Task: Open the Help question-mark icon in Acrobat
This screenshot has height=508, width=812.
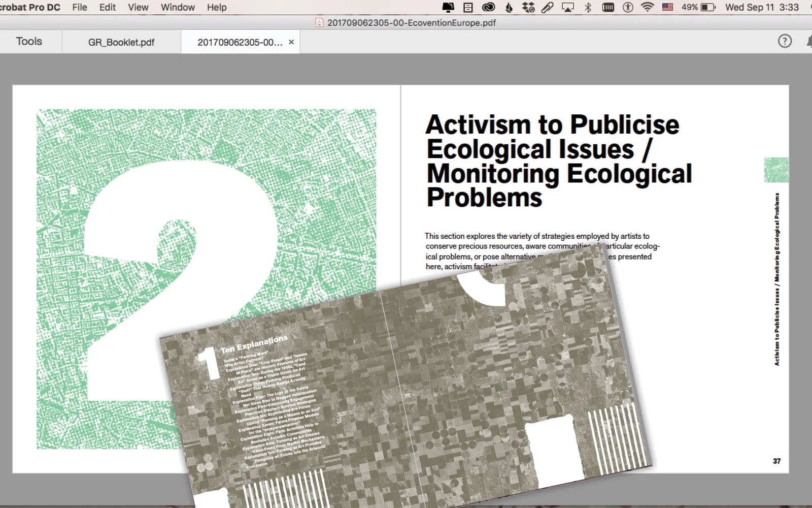Action: coord(785,41)
